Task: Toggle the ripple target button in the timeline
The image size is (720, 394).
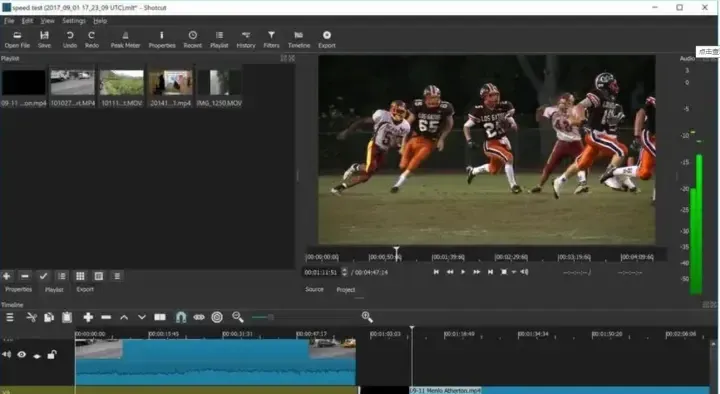Action: point(217,317)
